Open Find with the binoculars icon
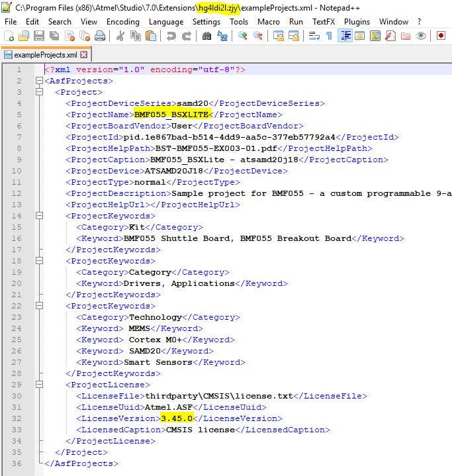The height and width of the screenshot is (476, 452). 207,36
